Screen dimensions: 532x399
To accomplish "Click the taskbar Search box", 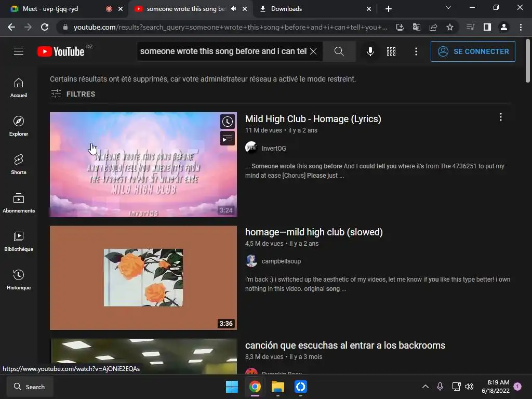I will click(x=30, y=387).
